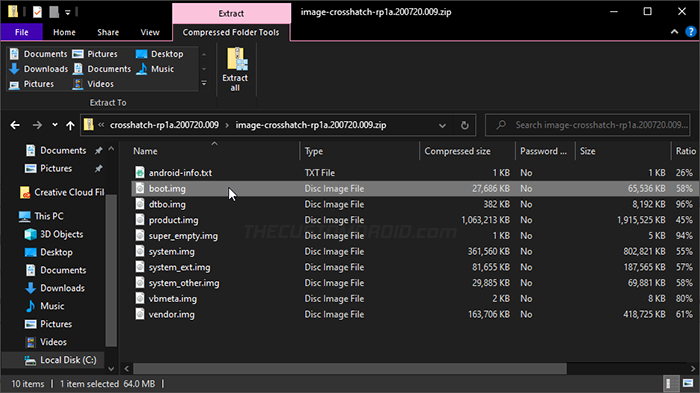Image resolution: width=700 pixels, height=393 pixels.
Task: Open Customize Quick Access Toolbar dropdown
Action: [68, 13]
